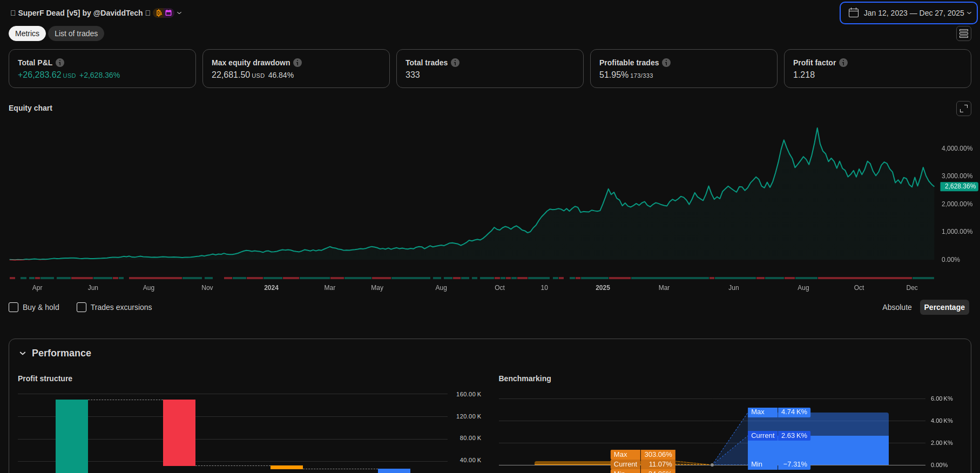980x473 pixels.
Task: Click the info icon beside Total trades
Action: coord(455,63)
